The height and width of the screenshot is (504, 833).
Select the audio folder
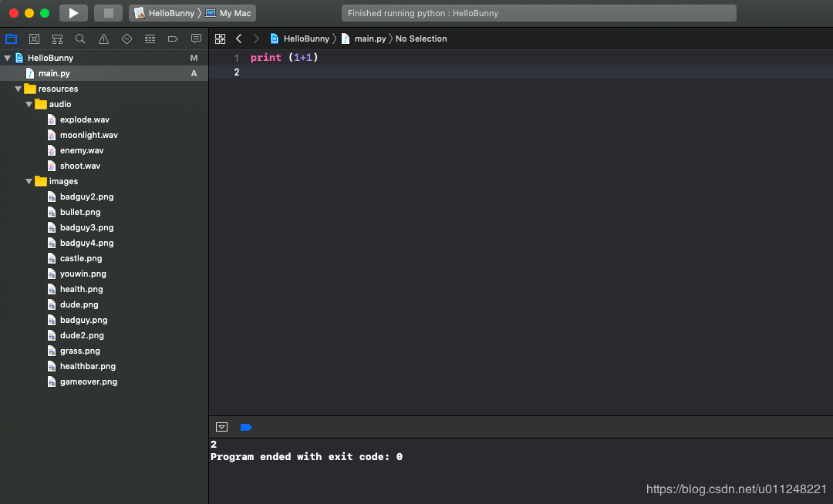(x=104, y=104)
